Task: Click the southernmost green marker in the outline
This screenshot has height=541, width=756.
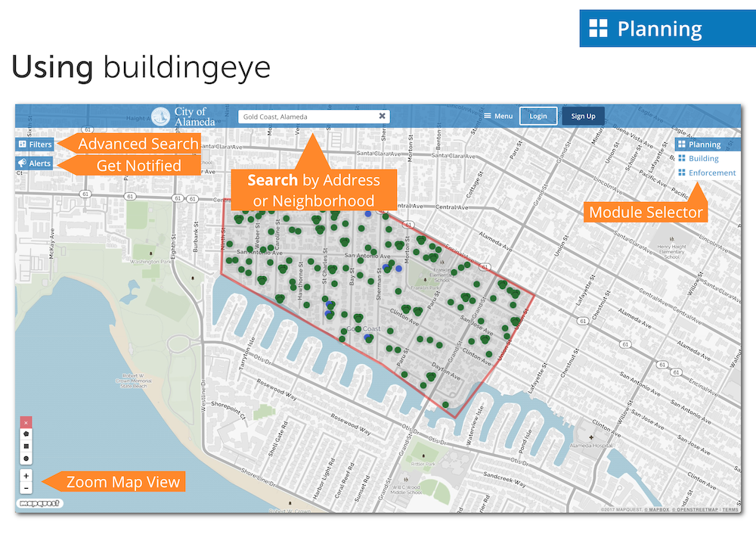Action: point(445,405)
